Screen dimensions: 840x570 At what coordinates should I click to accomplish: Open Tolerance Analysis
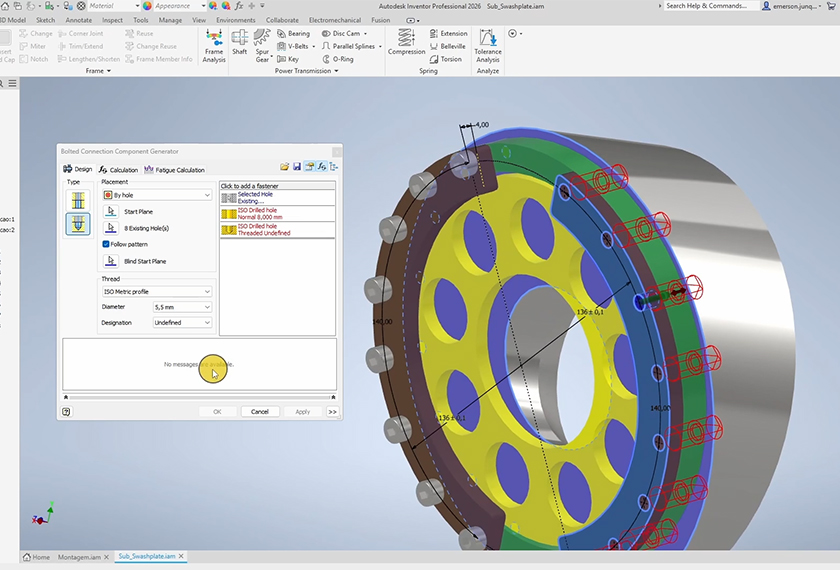pos(488,44)
